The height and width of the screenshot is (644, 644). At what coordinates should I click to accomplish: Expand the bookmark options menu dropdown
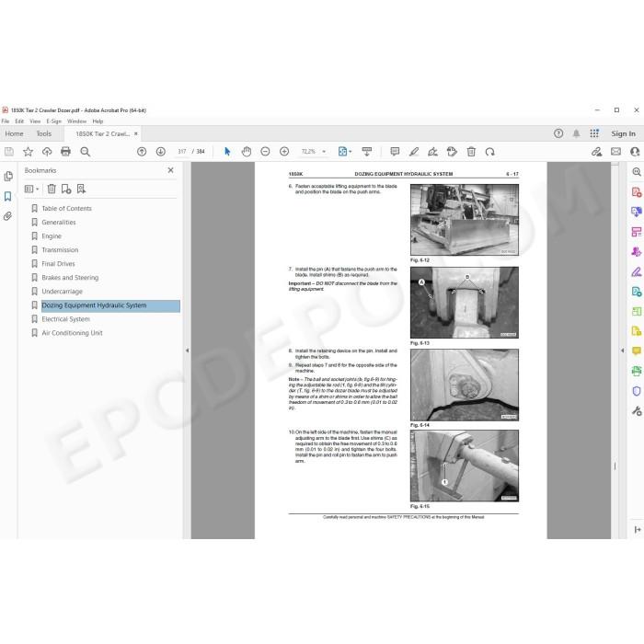point(31,189)
